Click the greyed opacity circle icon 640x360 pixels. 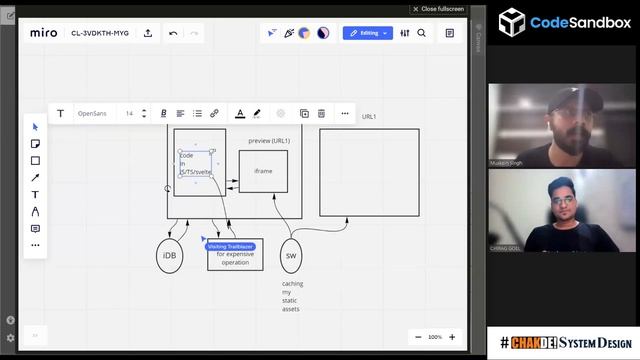coord(280,113)
